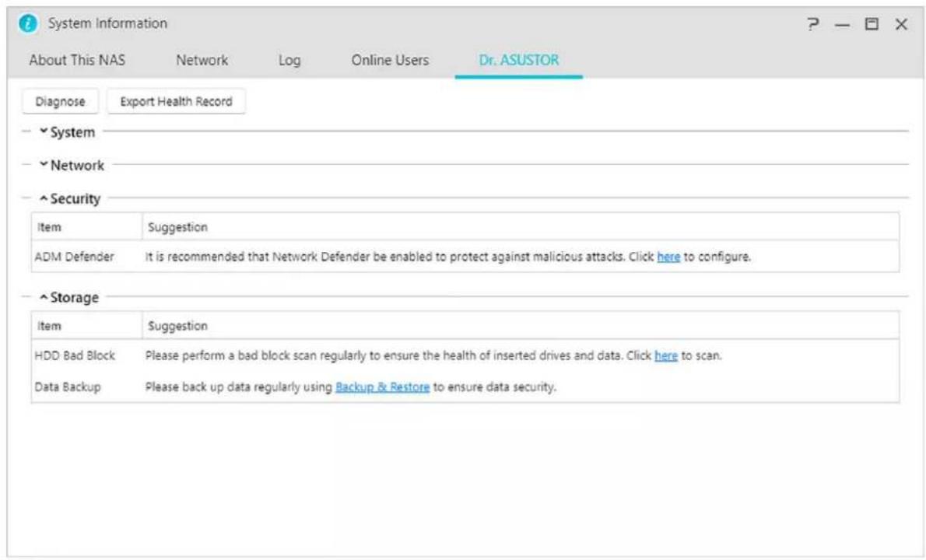Minimize the System Information window

[843, 25]
